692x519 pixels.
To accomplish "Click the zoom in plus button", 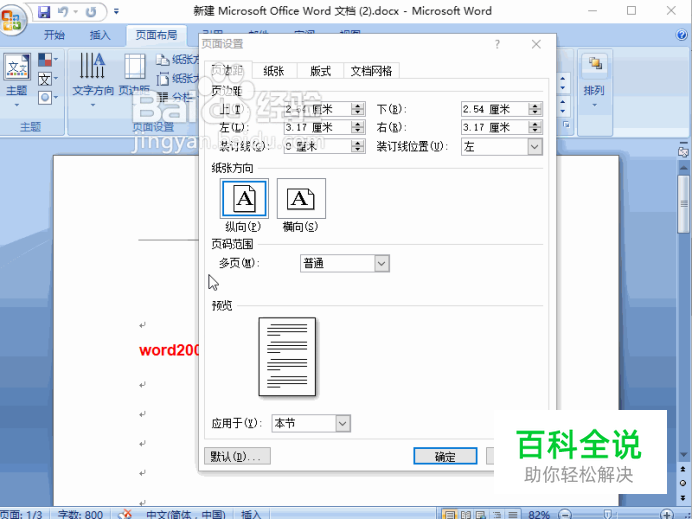I will (667, 514).
